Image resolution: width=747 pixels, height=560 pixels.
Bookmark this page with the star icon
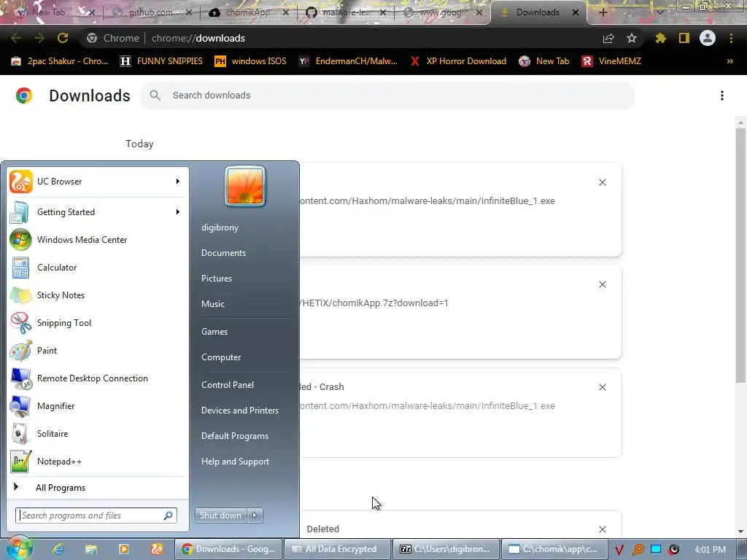tap(631, 38)
